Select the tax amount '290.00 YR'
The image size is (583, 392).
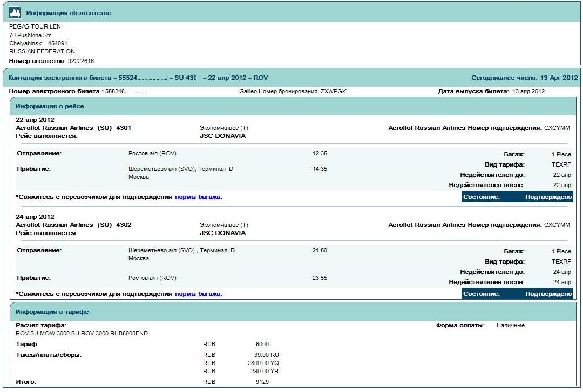tap(265, 371)
